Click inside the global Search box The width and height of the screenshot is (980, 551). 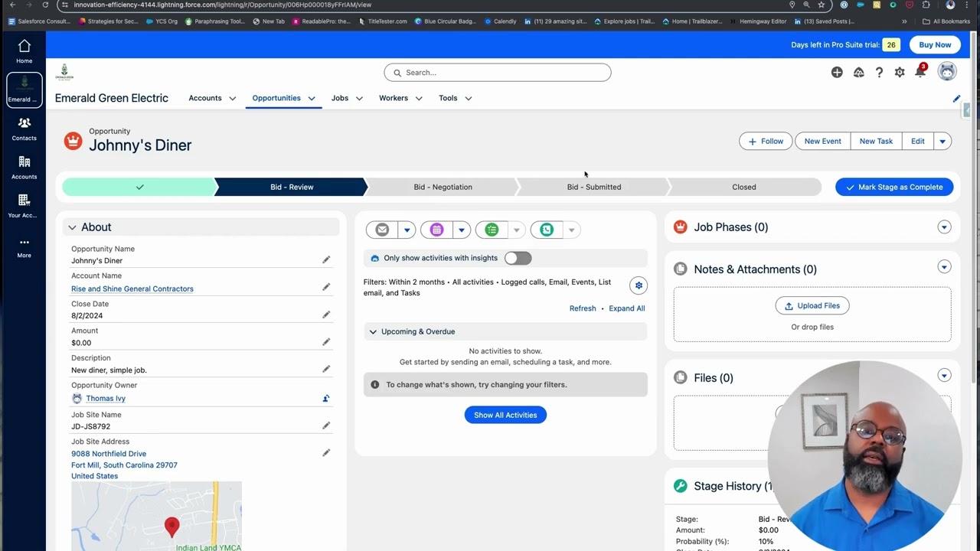tap(498, 73)
